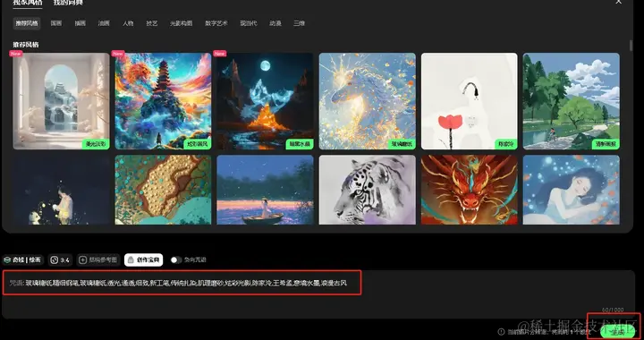This screenshot has width=644, height=340.
Task: Select the 数字艺术 style category
Action: pos(216,23)
